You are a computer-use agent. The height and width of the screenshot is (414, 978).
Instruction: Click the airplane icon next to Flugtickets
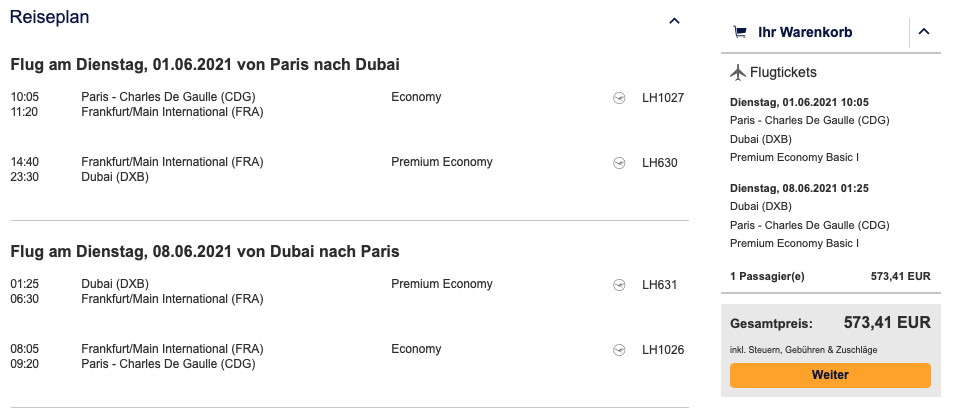pyautogui.click(x=739, y=72)
